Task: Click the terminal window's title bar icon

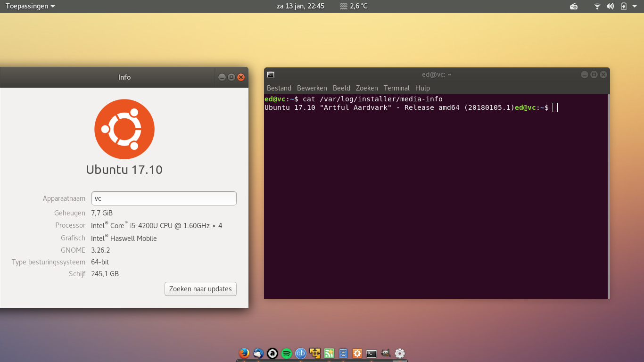Action: click(x=271, y=74)
